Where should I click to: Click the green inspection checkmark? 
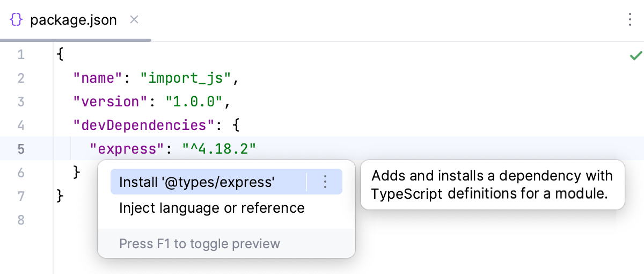(x=636, y=55)
